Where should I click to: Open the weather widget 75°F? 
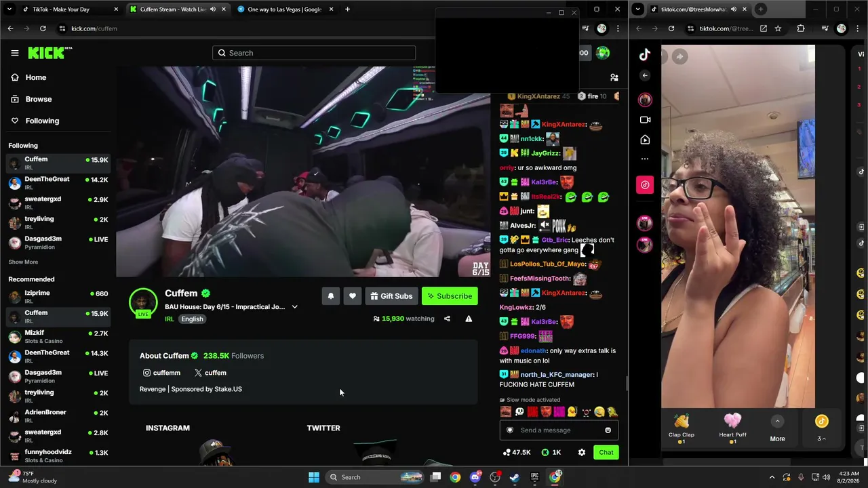tap(33, 477)
